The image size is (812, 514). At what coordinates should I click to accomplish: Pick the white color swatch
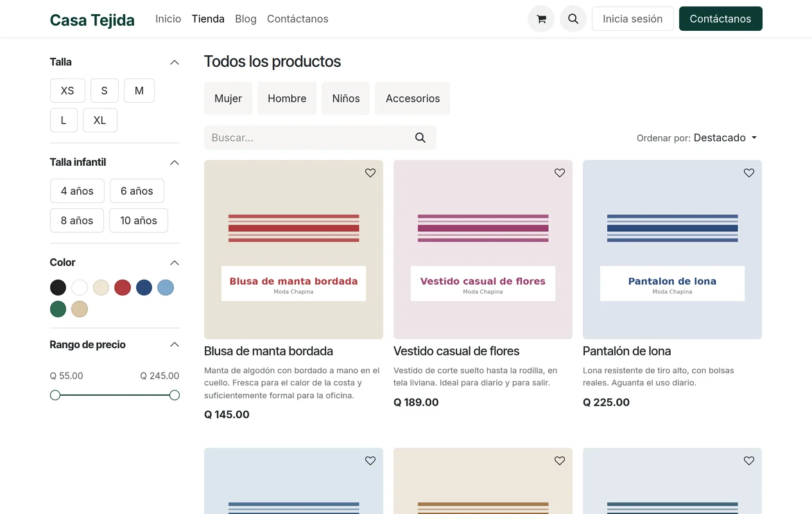pyautogui.click(x=80, y=287)
